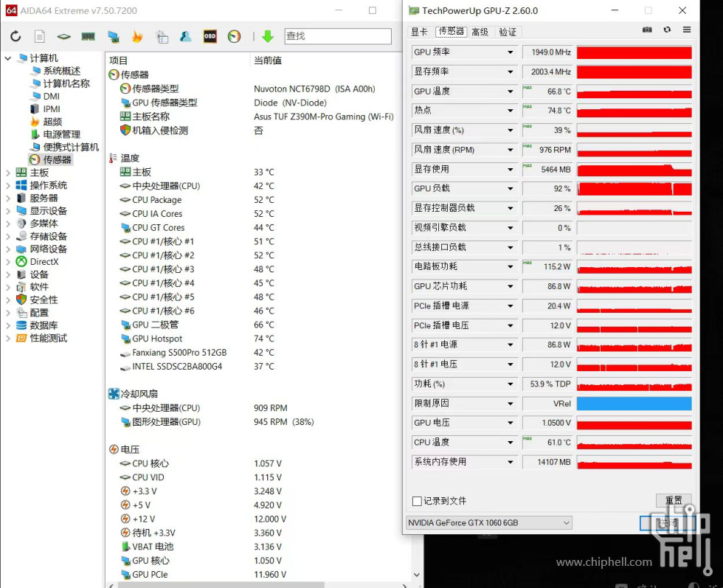This screenshot has width=723, height=588.
Task: Click the memory module toolbar icon
Action: pos(88,36)
